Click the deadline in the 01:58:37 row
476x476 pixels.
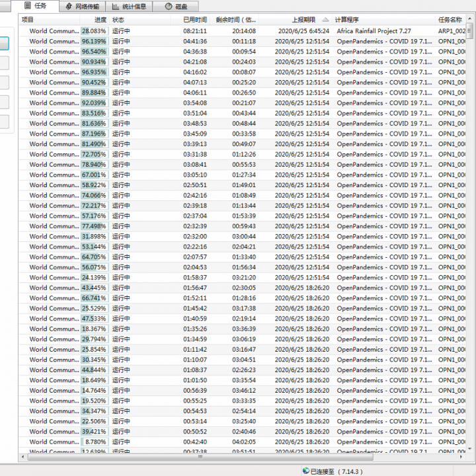click(x=302, y=278)
